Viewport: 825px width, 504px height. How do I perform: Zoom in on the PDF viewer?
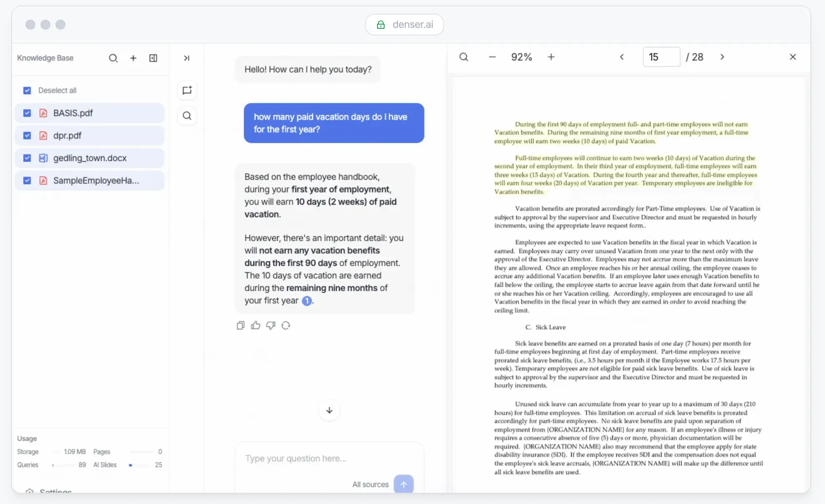tap(551, 57)
